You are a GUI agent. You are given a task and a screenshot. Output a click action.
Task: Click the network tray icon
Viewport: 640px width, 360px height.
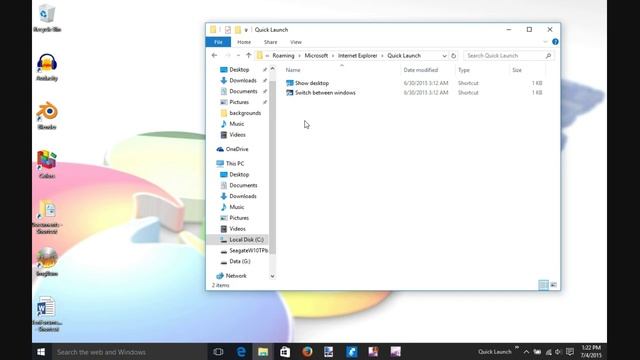click(548, 352)
